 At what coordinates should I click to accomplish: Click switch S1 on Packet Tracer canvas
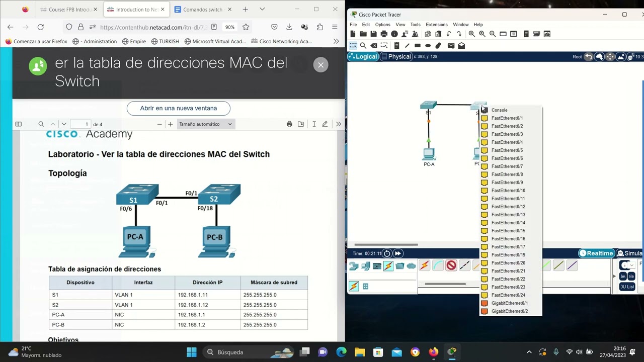428,105
